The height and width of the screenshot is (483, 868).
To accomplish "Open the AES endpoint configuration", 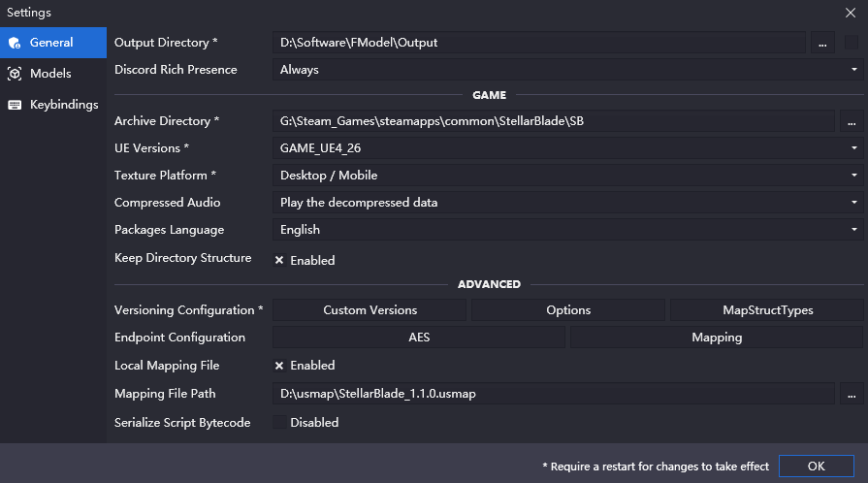I will [419, 338].
